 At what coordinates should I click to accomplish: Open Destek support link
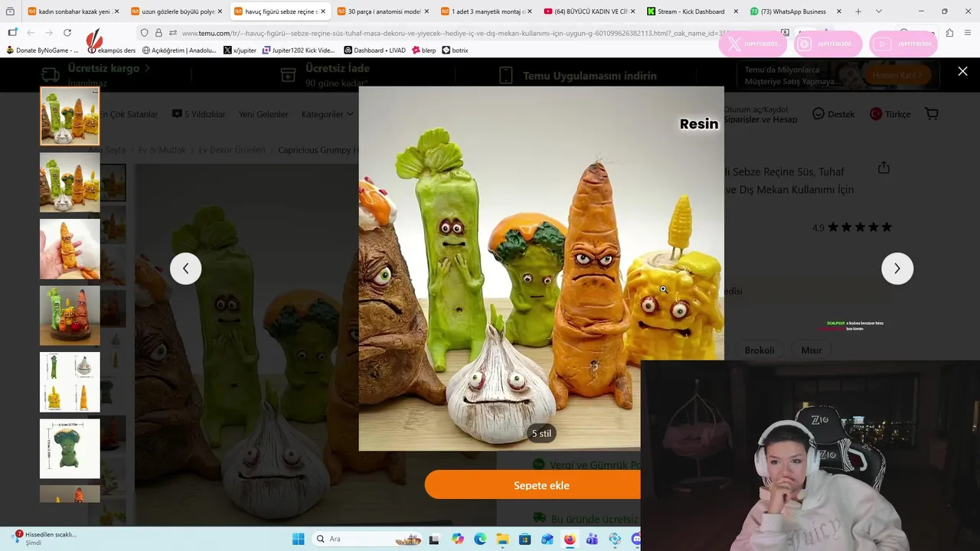(x=833, y=114)
